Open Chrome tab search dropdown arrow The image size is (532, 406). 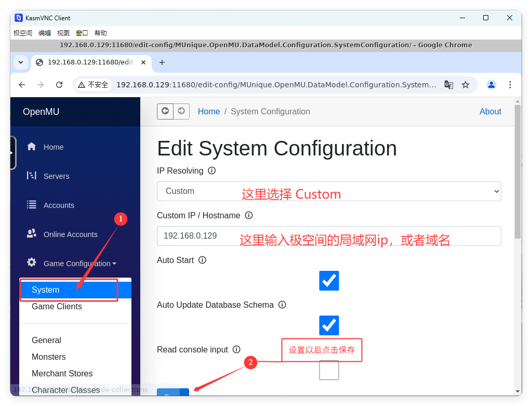tap(21, 62)
